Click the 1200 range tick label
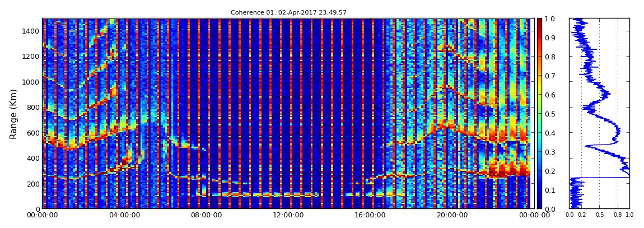The image size is (644, 228). tap(31, 56)
